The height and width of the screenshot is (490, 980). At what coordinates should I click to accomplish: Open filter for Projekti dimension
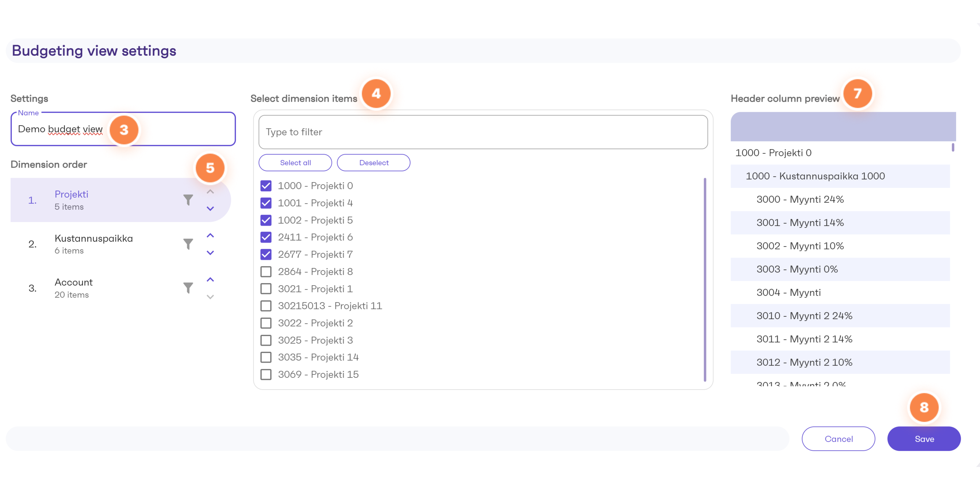click(x=188, y=200)
